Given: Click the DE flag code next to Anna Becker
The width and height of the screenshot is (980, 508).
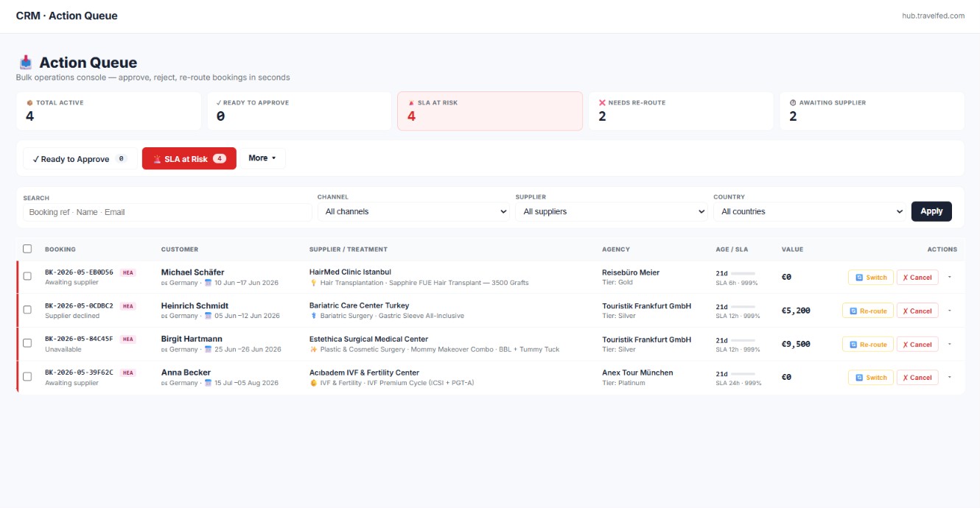Looking at the screenshot, I should click(164, 383).
